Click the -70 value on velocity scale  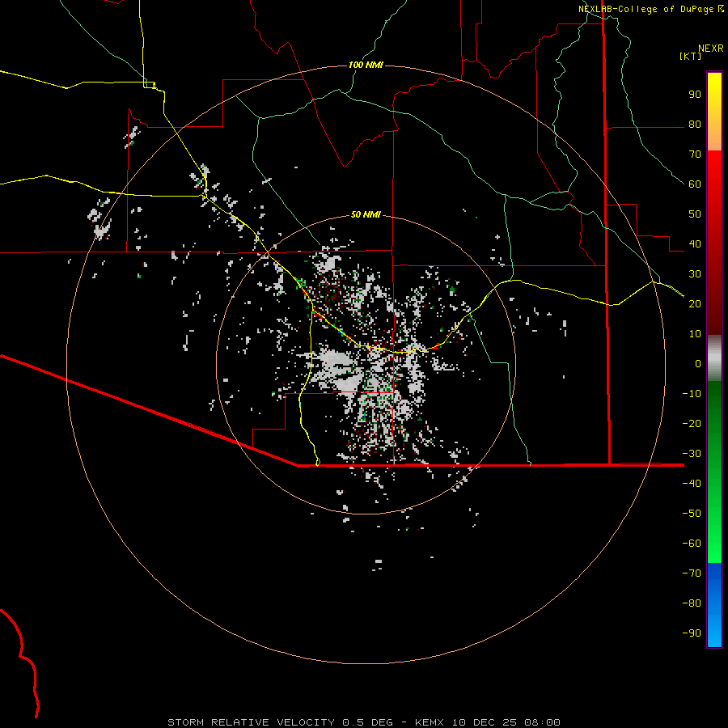pos(692,573)
